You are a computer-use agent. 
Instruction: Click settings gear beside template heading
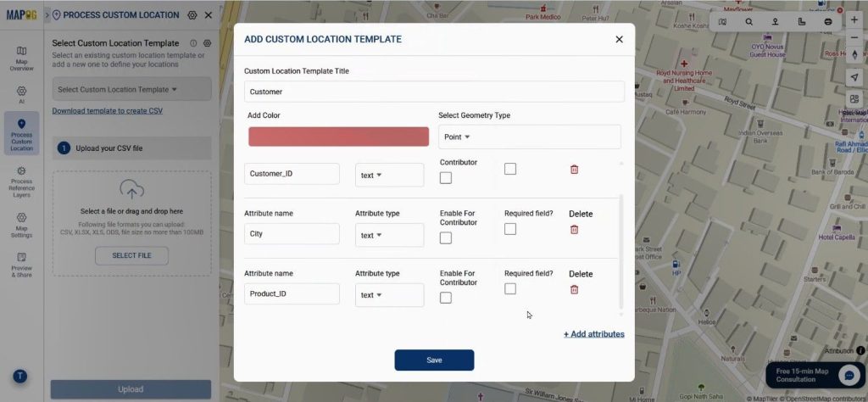(x=207, y=43)
